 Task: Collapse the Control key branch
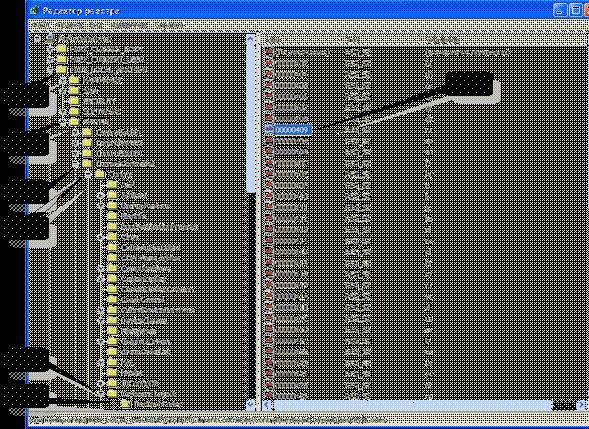pyautogui.click(x=88, y=174)
